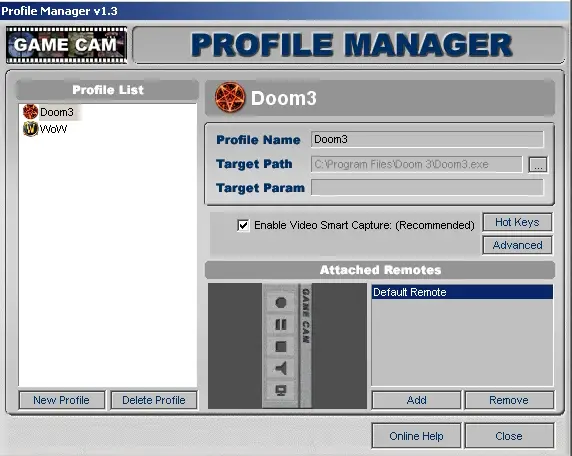Click the Delete Profile button
The width and height of the screenshot is (572, 456).
[154, 400]
